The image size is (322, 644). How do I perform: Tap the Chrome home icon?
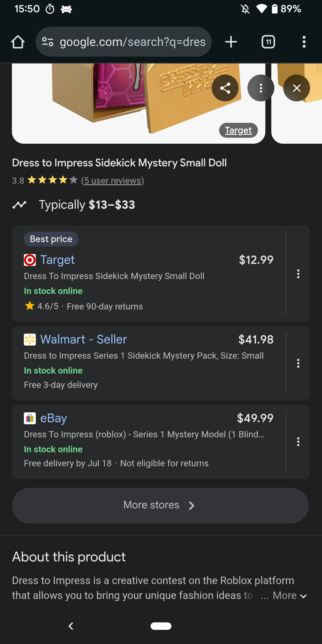[x=18, y=42]
